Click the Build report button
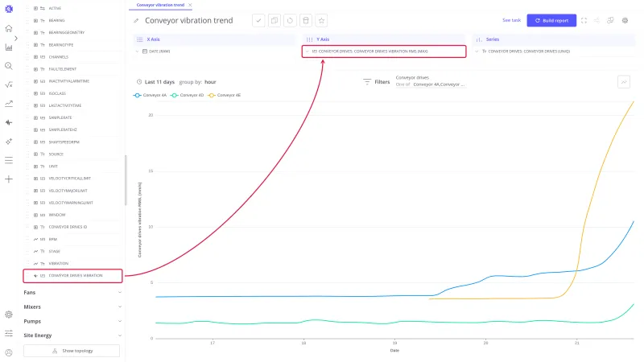 (551, 21)
